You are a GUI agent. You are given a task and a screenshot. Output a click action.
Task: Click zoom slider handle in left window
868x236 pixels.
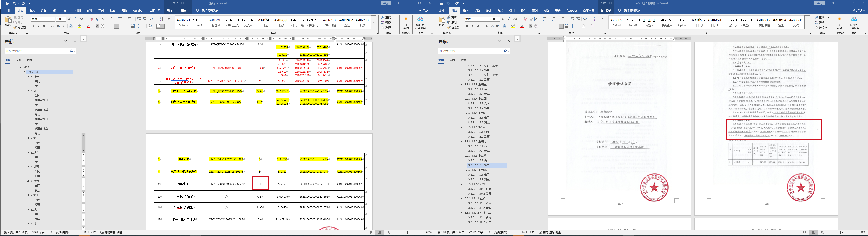408,232
